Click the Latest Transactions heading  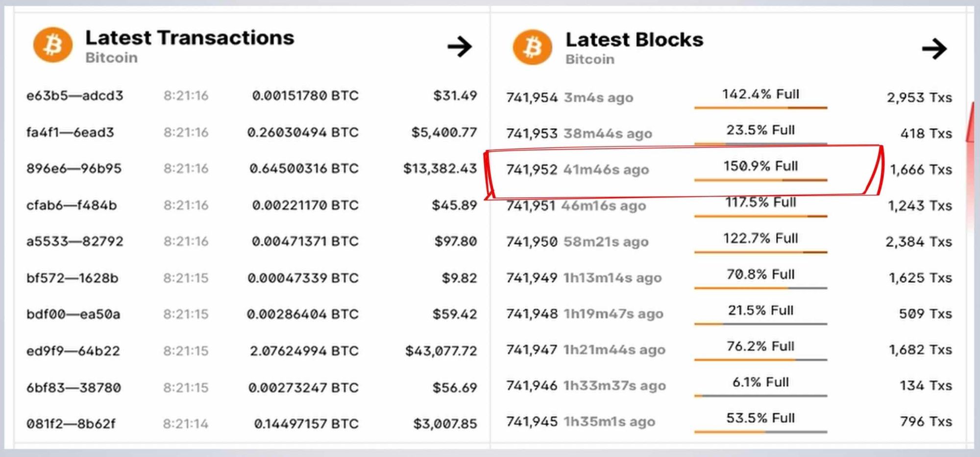point(190,38)
